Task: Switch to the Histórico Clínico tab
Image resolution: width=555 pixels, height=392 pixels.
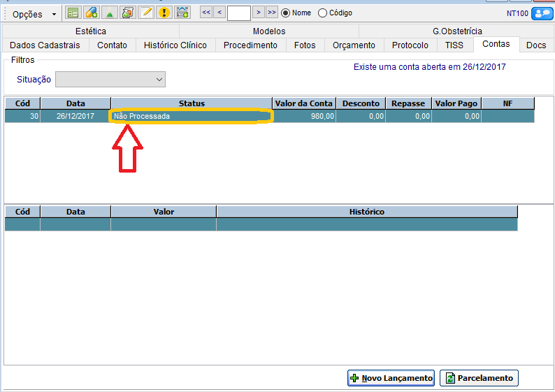Action: (x=175, y=45)
